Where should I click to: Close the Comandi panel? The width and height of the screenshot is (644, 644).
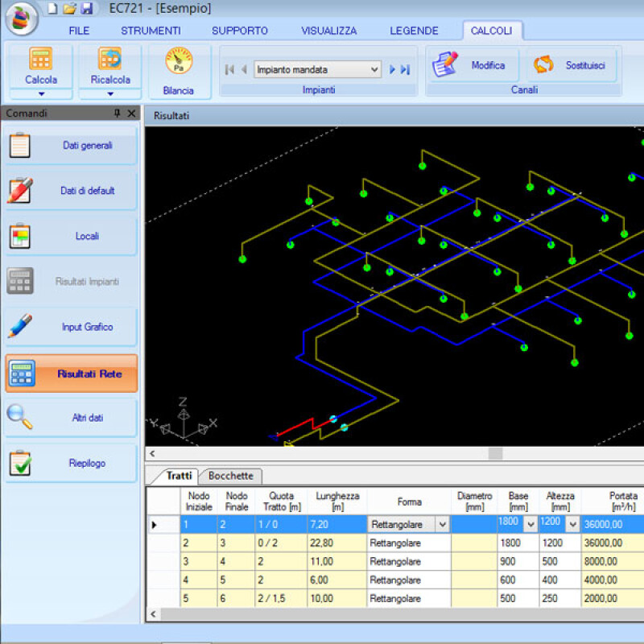(x=131, y=114)
